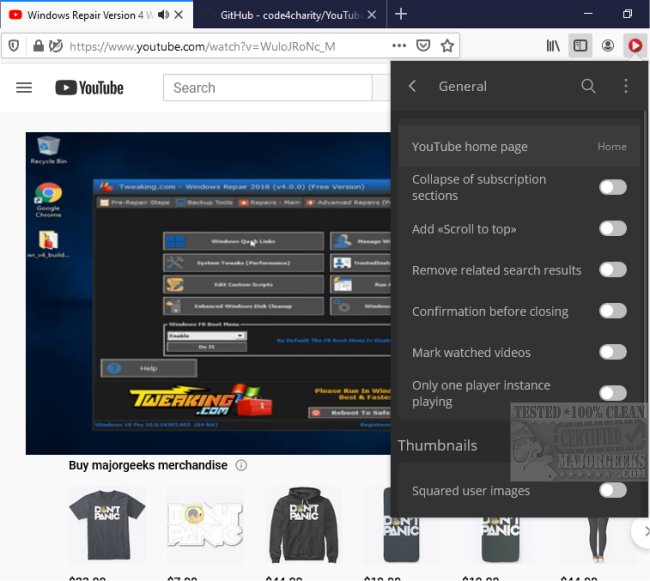Click the browser address bar URL

202,46
